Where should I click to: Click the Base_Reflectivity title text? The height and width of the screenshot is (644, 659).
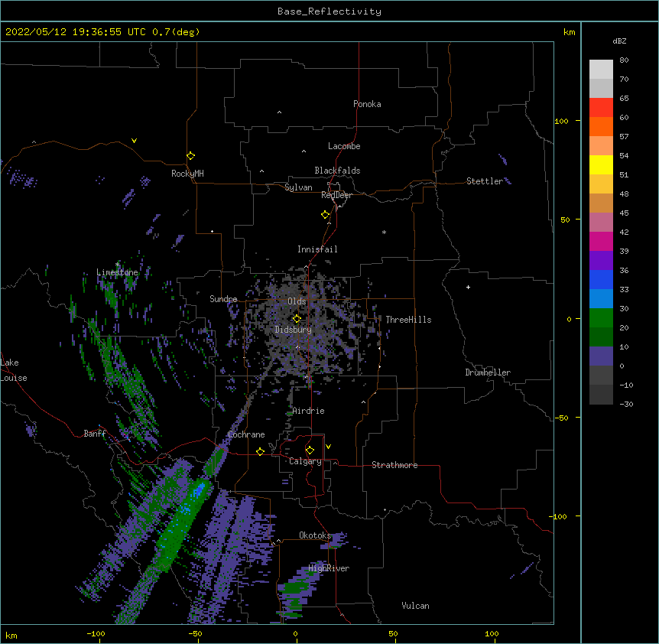click(329, 11)
